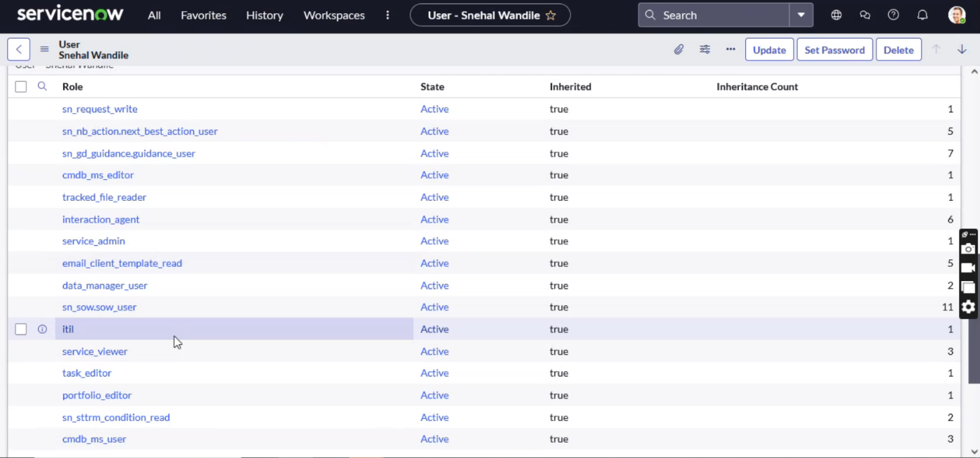This screenshot has height=458, width=980.
Task: Click the gallery stack icon in the side widget
Action: click(968, 287)
